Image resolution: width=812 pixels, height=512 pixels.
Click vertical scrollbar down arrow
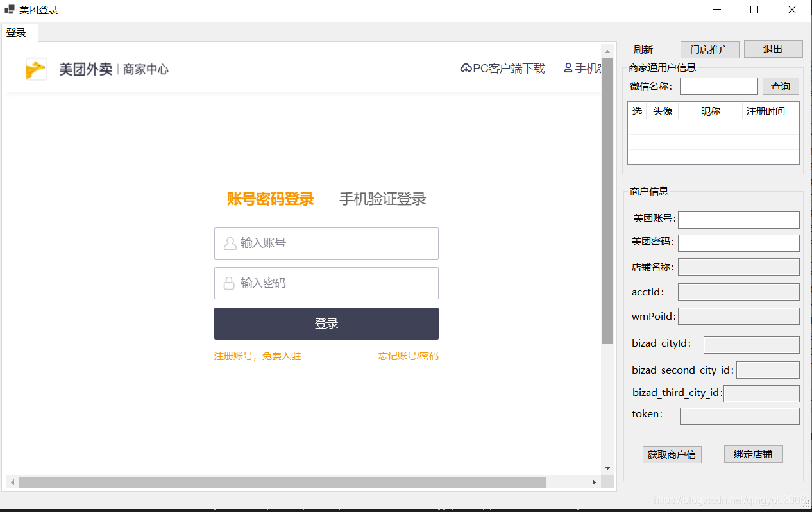pyautogui.click(x=607, y=468)
